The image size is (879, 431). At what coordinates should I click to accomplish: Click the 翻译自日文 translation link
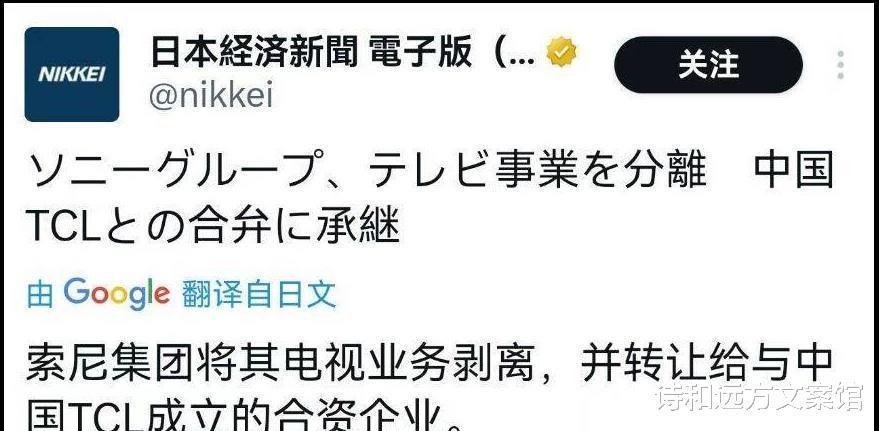tap(259, 294)
